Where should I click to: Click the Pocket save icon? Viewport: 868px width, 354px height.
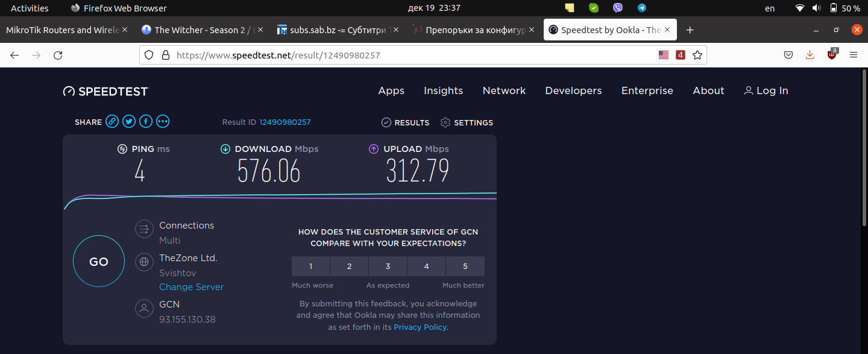(x=788, y=55)
